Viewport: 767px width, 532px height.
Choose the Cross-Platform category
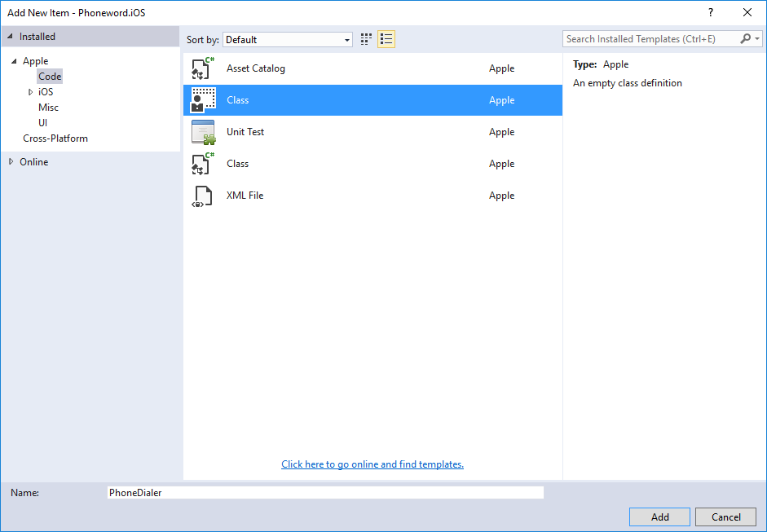coord(55,138)
